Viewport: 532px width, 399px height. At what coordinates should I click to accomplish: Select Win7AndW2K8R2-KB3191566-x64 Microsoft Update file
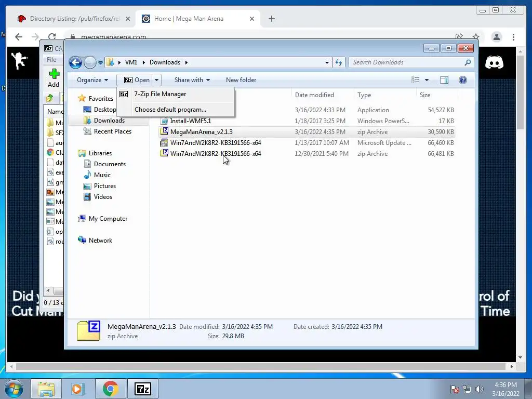307,142
